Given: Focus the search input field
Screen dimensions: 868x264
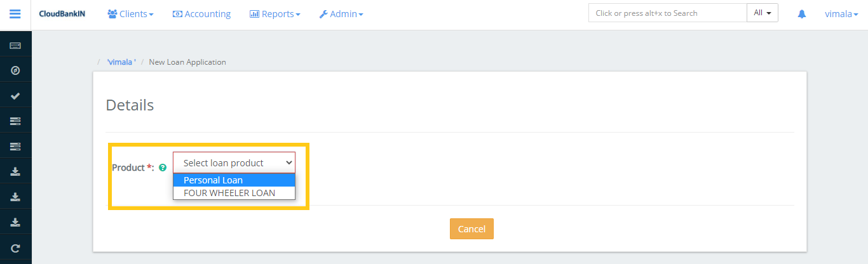Looking at the screenshot, I should tap(667, 13).
